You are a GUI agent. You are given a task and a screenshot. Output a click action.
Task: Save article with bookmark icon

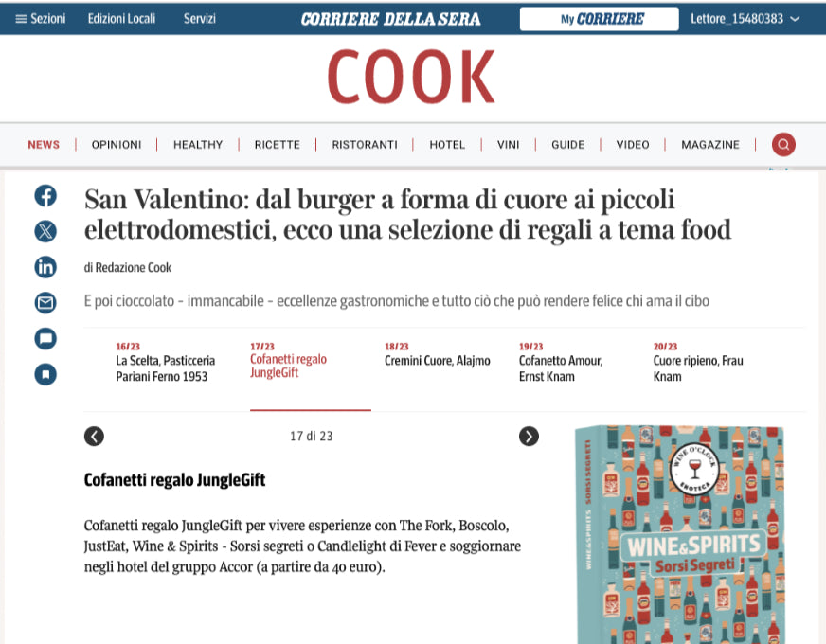click(45, 374)
